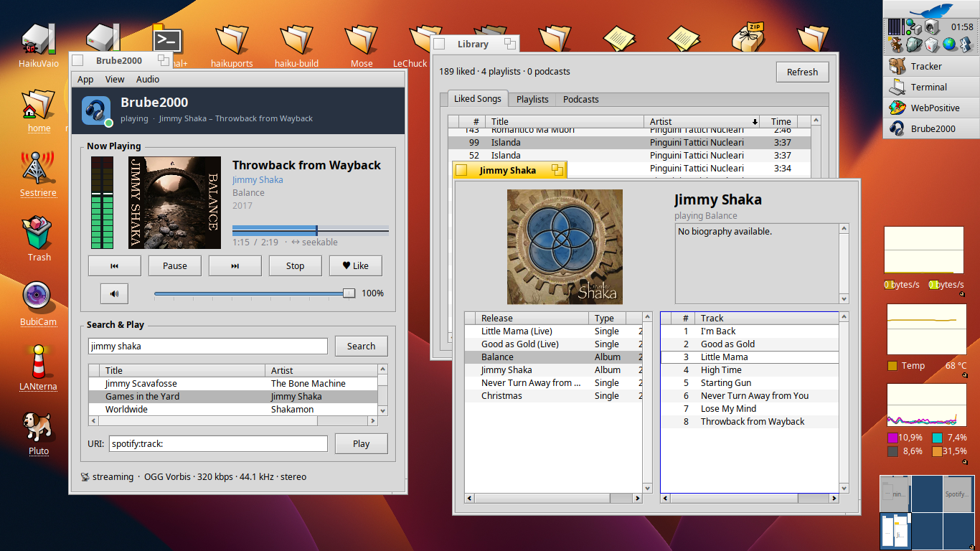
Task: Mute audio with the speaker icon
Action: (x=114, y=293)
